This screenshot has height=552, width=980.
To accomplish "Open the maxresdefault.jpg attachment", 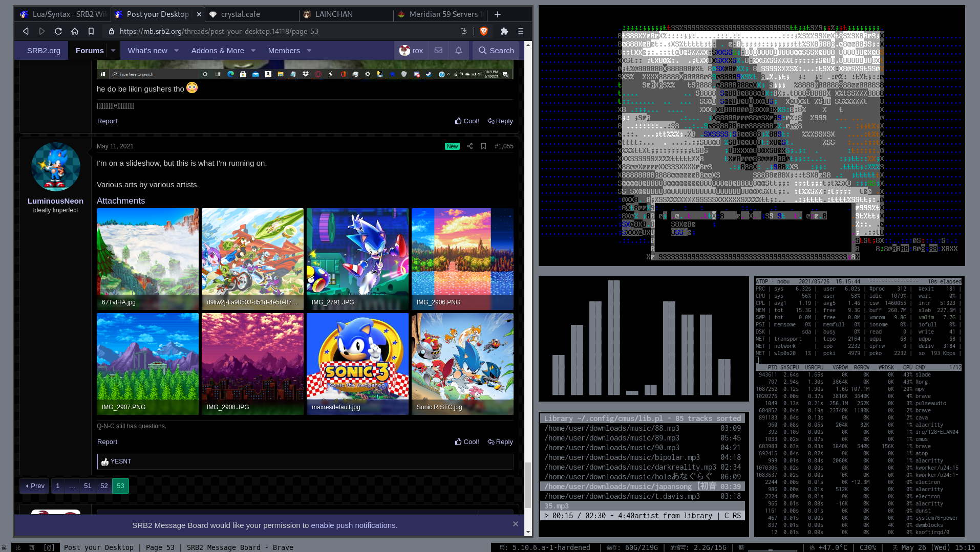I will click(x=357, y=364).
